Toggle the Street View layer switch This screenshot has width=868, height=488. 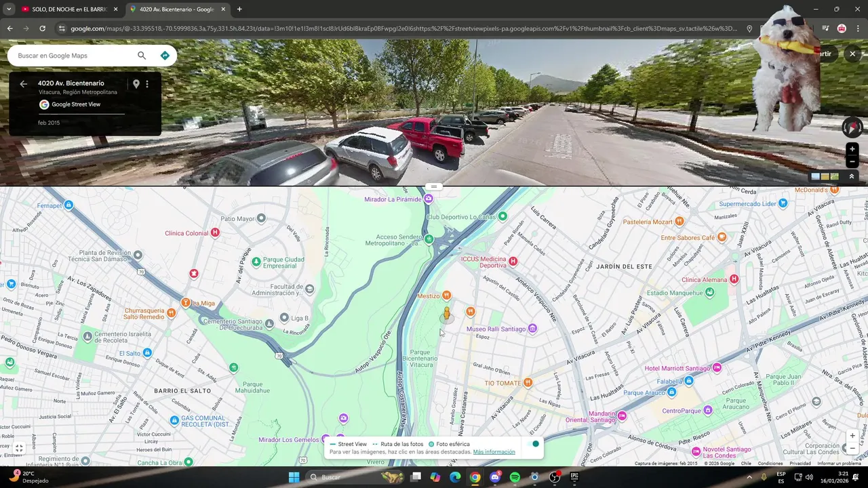[x=534, y=444]
